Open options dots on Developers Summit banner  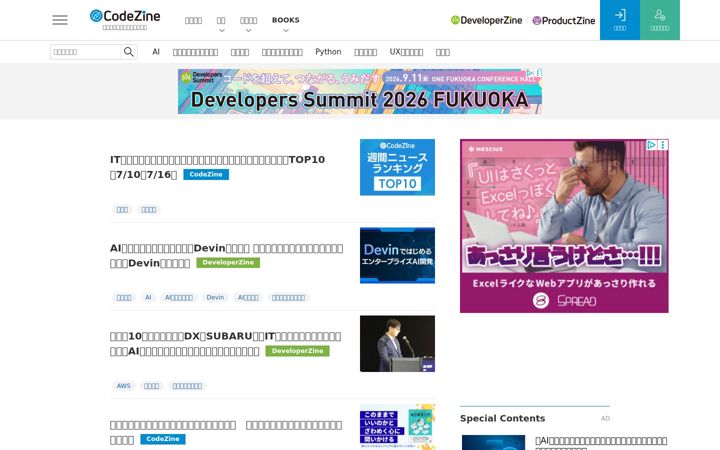pos(539,73)
